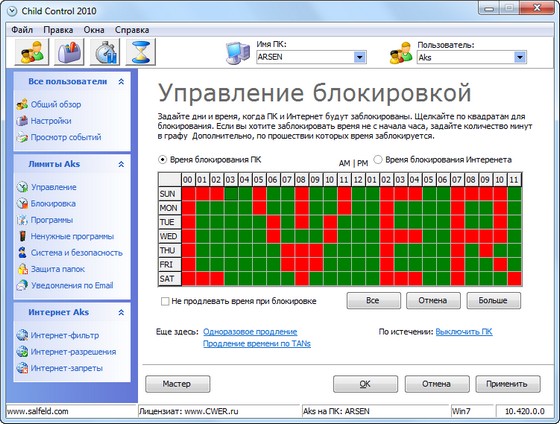Click the SAT row header

170,279
